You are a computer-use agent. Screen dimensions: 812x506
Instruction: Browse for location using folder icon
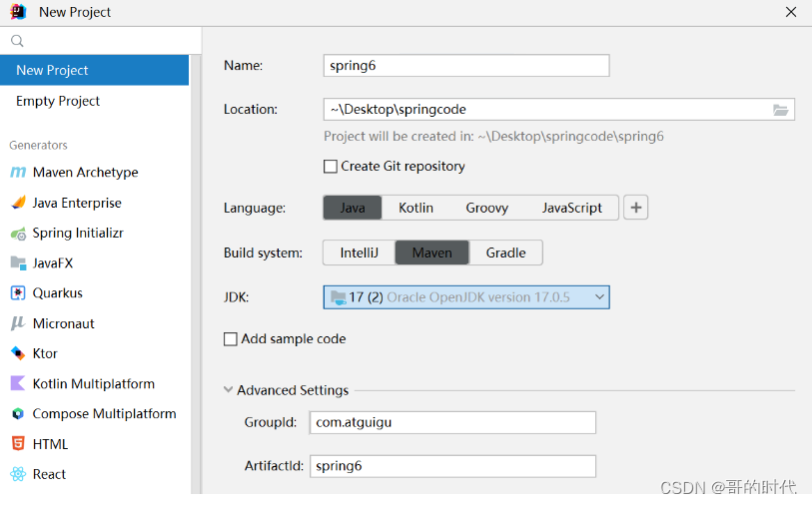[781, 110]
